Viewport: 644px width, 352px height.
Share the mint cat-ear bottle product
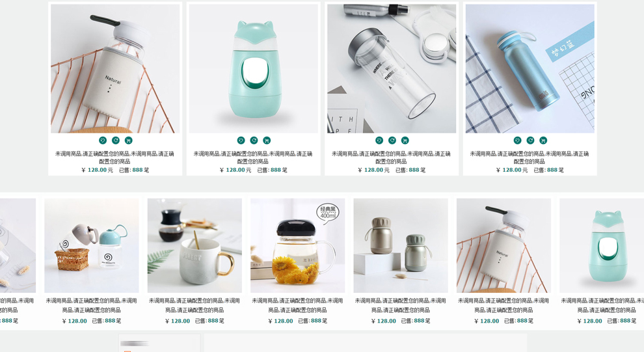tap(254, 141)
